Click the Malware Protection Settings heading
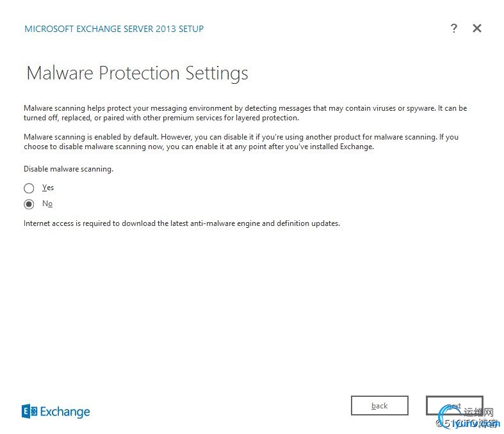The image size is (504, 434). (137, 73)
